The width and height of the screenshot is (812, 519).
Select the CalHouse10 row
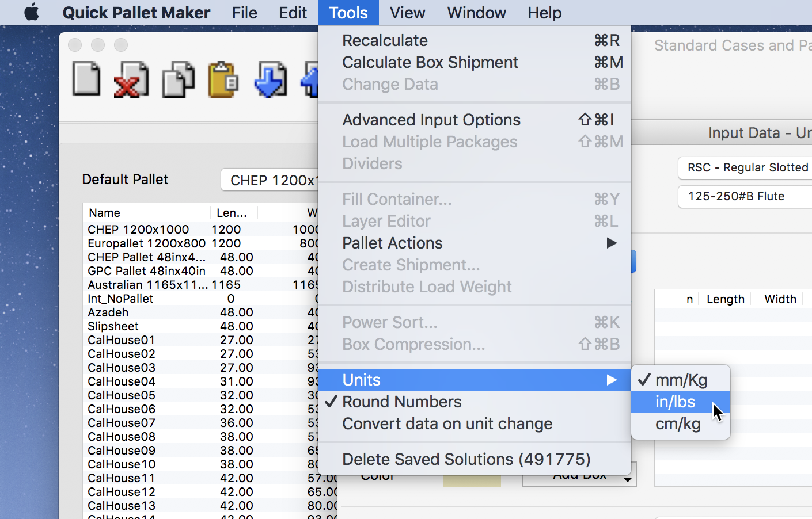[x=201, y=464]
